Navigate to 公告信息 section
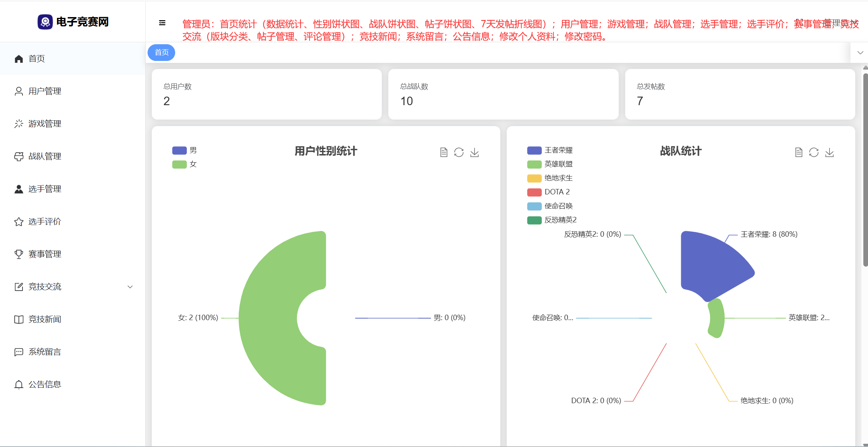868x447 pixels. 45,385
